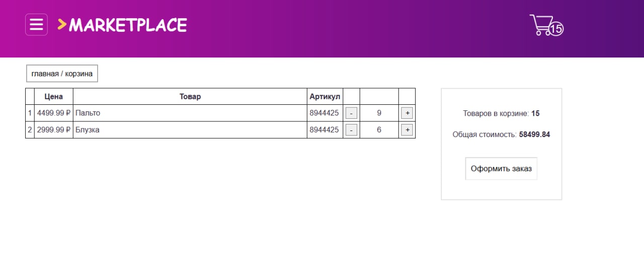Increase quantity of Пальто

[x=407, y=113]
